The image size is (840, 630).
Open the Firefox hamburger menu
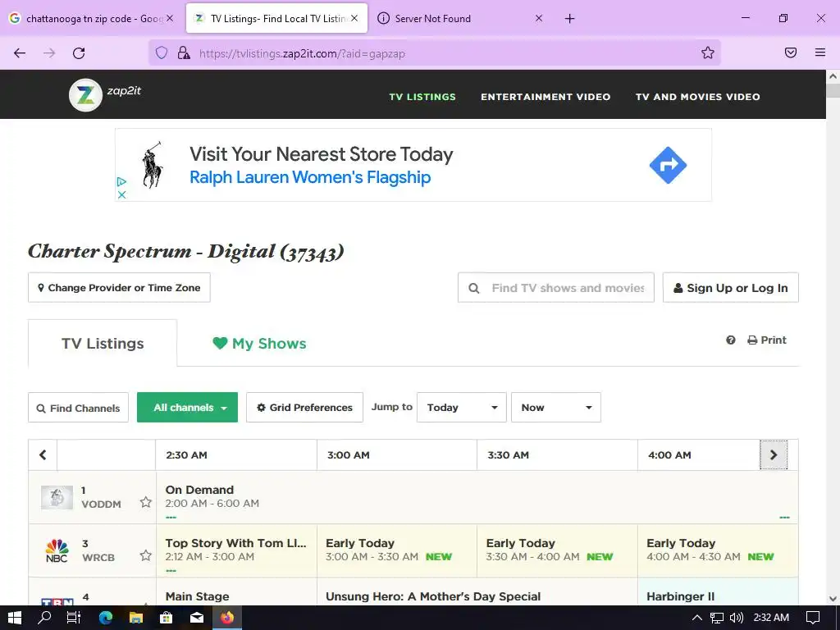click(820, 52)
